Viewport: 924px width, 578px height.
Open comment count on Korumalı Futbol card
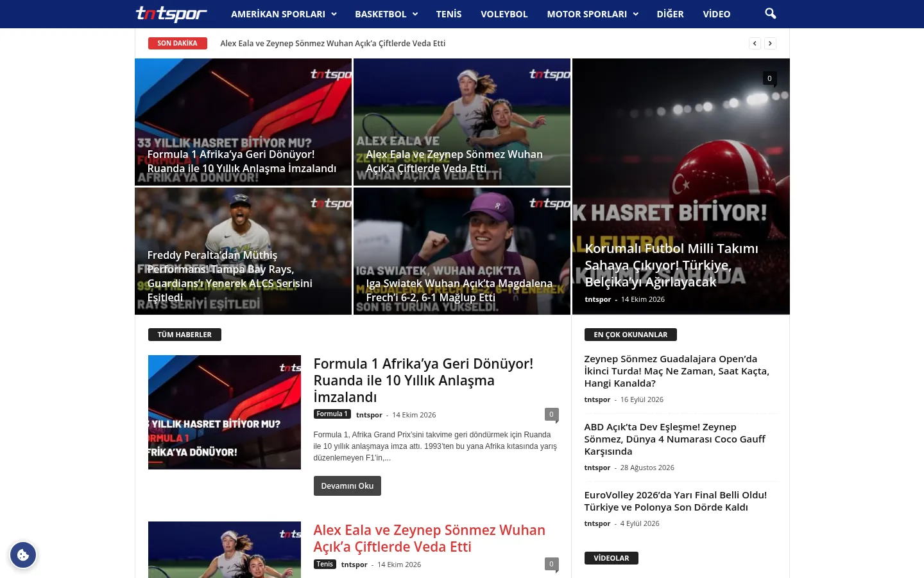[769, 78]
